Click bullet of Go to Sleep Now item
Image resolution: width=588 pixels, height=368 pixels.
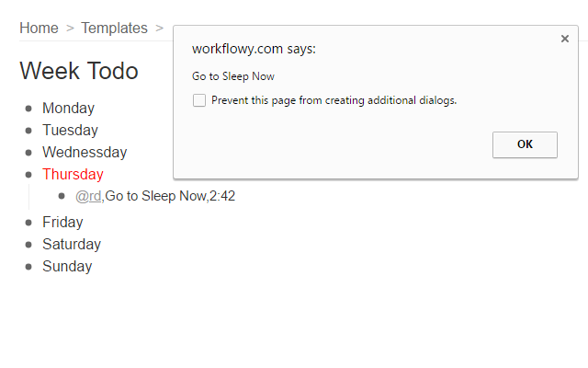[x=62, y=197]
